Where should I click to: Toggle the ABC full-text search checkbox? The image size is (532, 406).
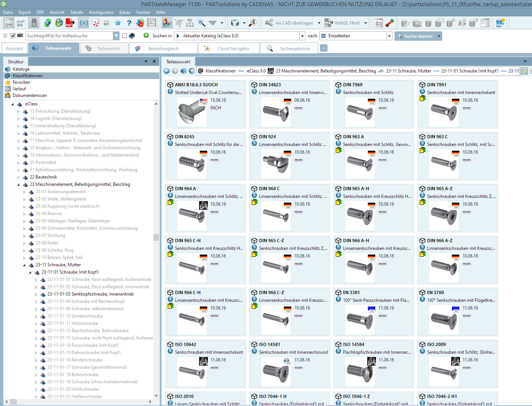pos(13,36)
